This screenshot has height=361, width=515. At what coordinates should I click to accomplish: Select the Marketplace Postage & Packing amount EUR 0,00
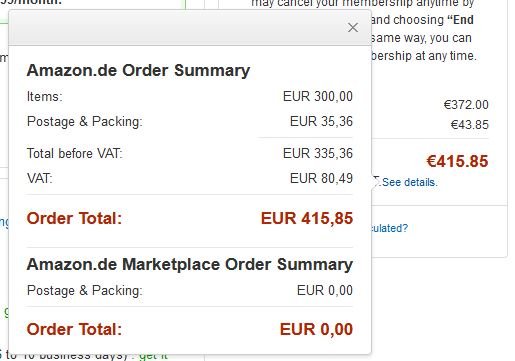325,290
